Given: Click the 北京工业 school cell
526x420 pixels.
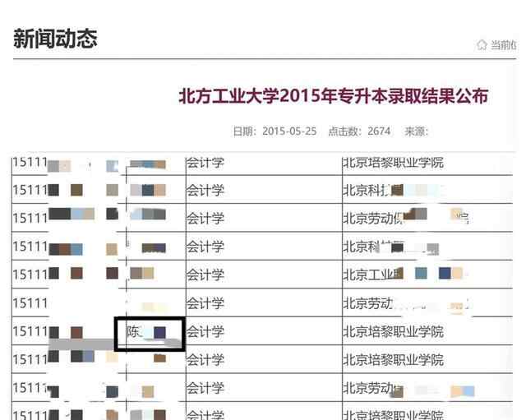Looking at the screenshot, I should click(x=372, y=274).
